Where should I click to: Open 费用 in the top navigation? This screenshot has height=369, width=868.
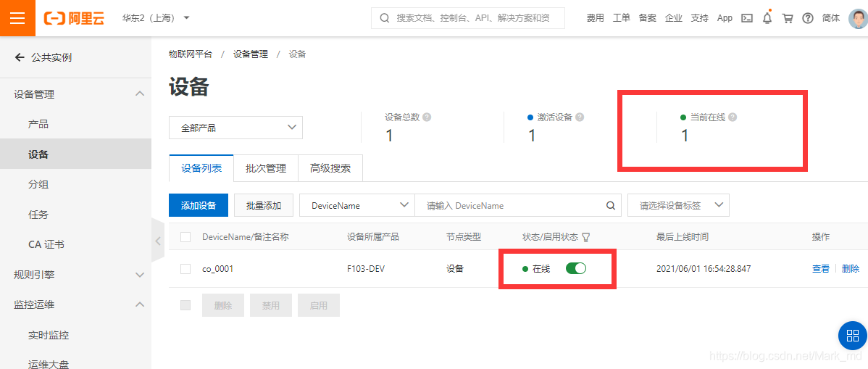595,17
